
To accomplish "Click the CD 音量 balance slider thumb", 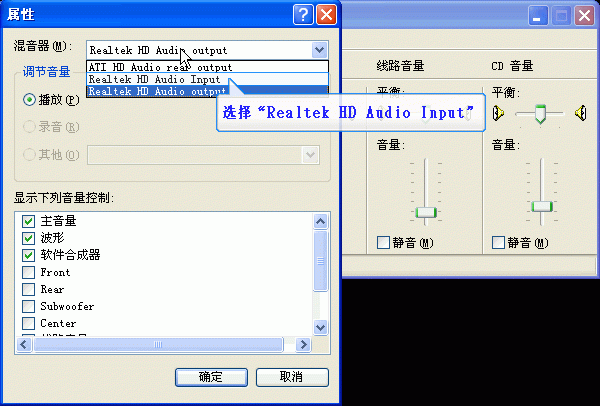I will point(540,114).
